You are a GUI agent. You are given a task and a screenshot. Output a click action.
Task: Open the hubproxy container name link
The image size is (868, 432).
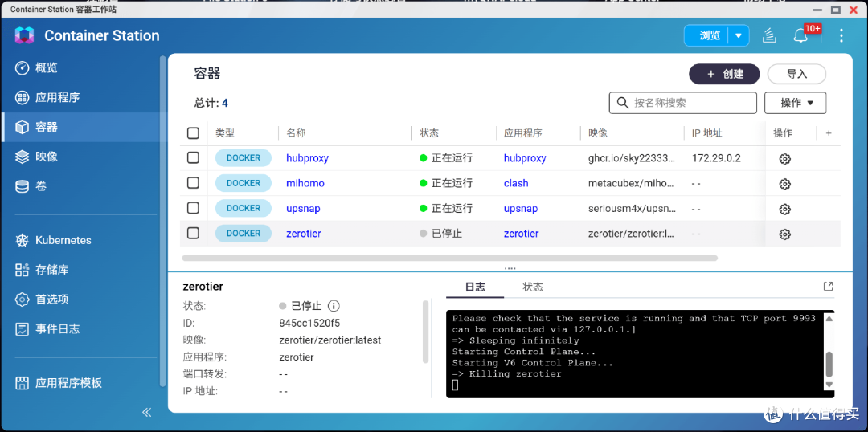307,158
